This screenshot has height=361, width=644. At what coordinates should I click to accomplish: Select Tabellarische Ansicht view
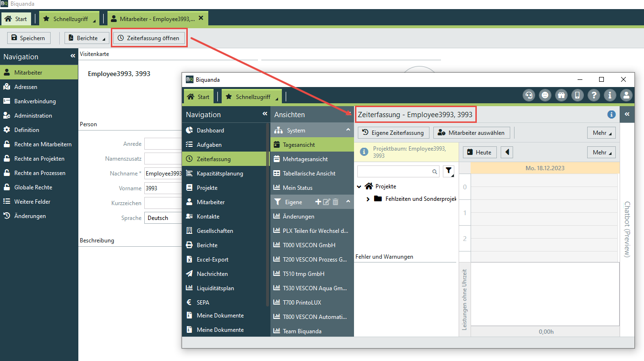(x=312, y=174)
